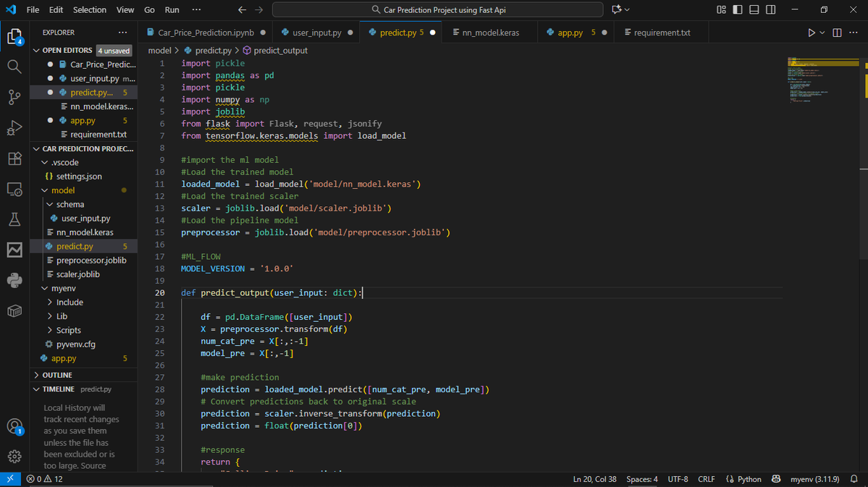
Task: Split the editor to the right
Action: 837,33
